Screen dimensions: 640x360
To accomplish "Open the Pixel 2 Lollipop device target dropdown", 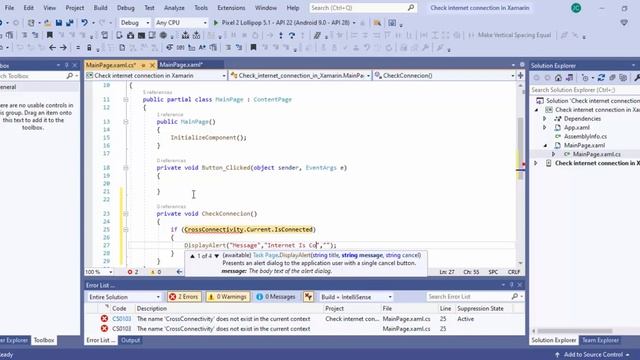I will coord(354,23).
